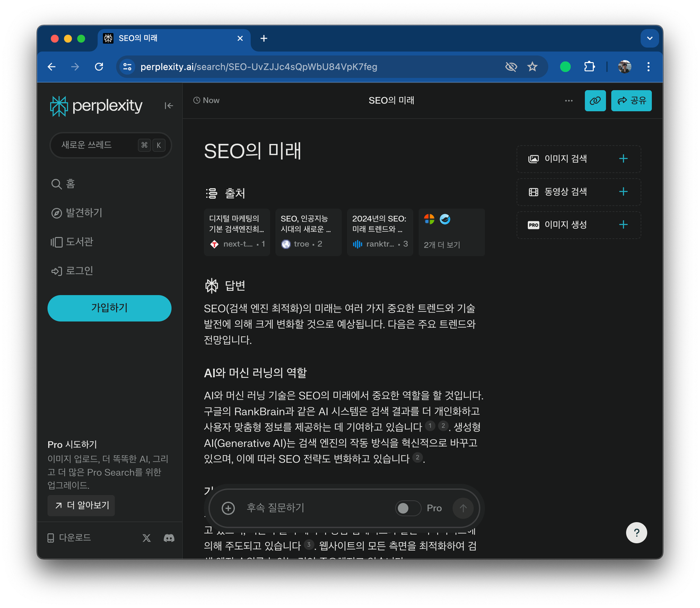Open troe source card number 2

[309, 232]
